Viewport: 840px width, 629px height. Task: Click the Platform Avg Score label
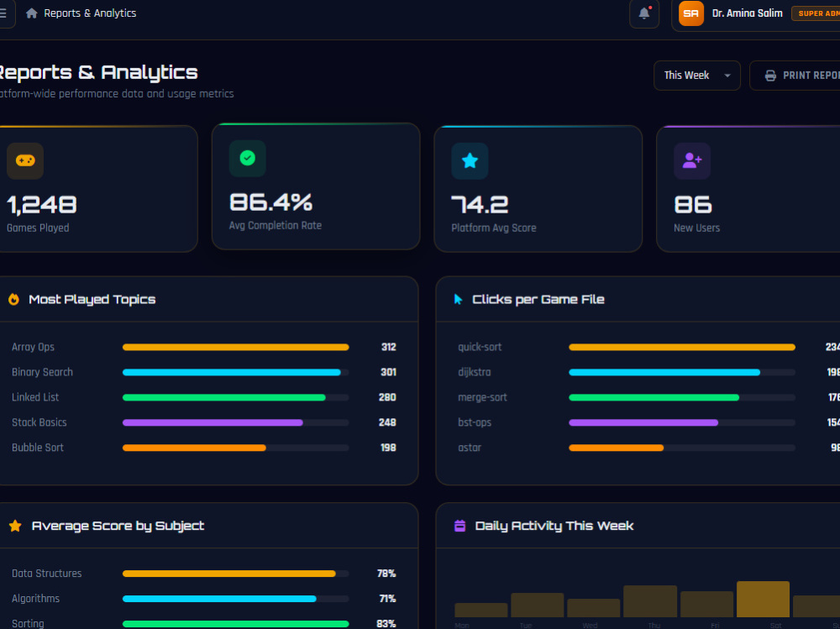(x=494, y=228)
